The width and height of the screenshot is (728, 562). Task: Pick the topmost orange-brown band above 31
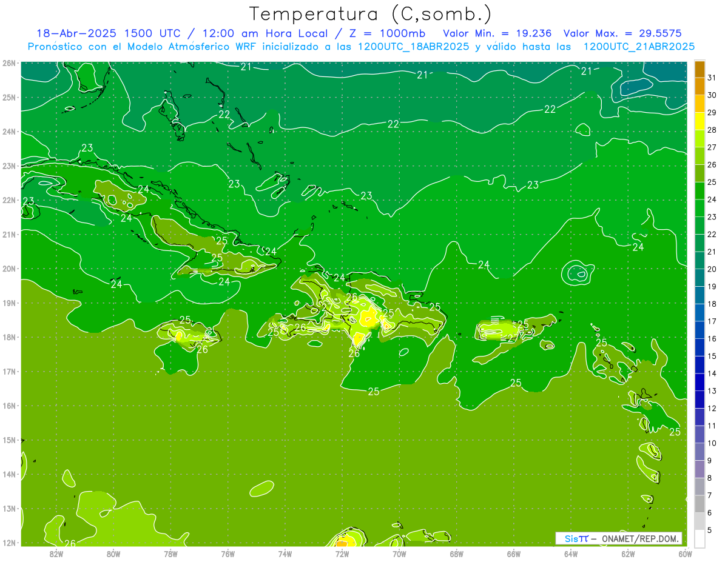(699, 69)
